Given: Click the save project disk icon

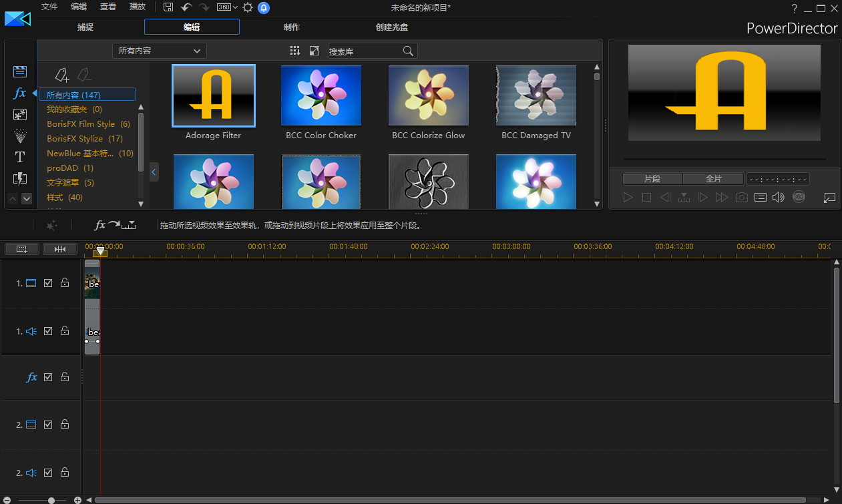Looking at the screenshot, I should [x=168, y=7].
